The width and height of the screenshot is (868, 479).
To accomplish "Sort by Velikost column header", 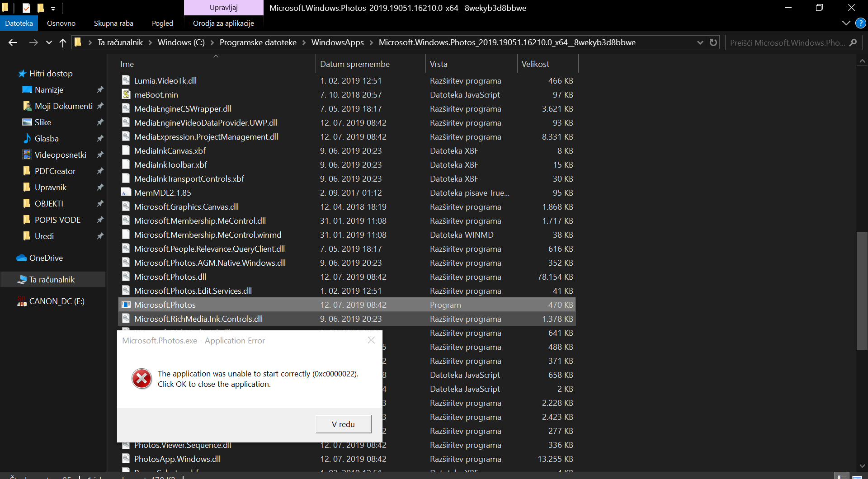I will click(x=547, y=64).
